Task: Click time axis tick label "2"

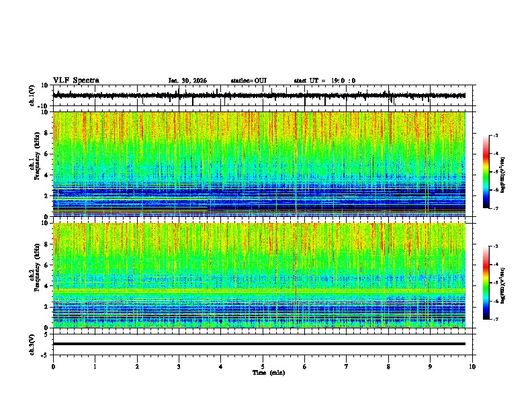Action: point(137,367)
